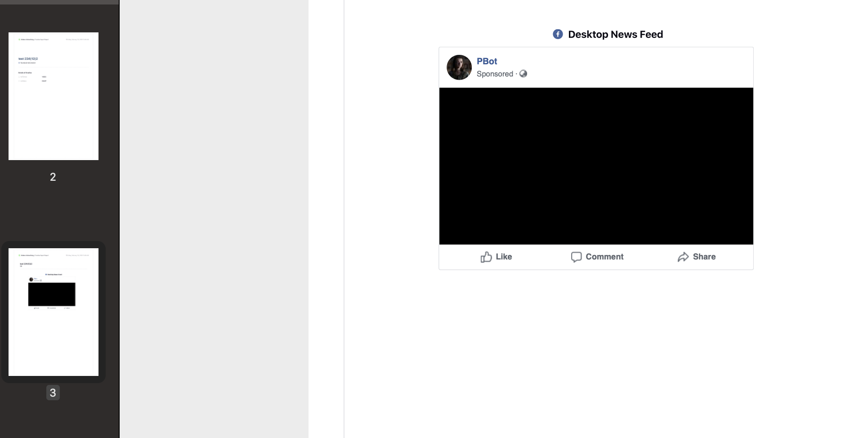Click the Desktop News Feed heading
The height and width of the screenshot is (438, 868).
click(x=615, y=34)
